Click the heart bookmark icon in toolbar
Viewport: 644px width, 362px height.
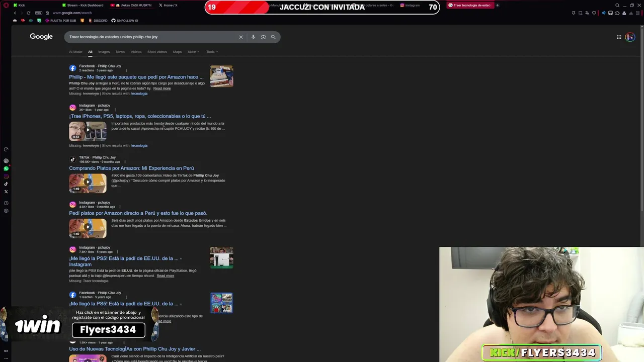594,13
